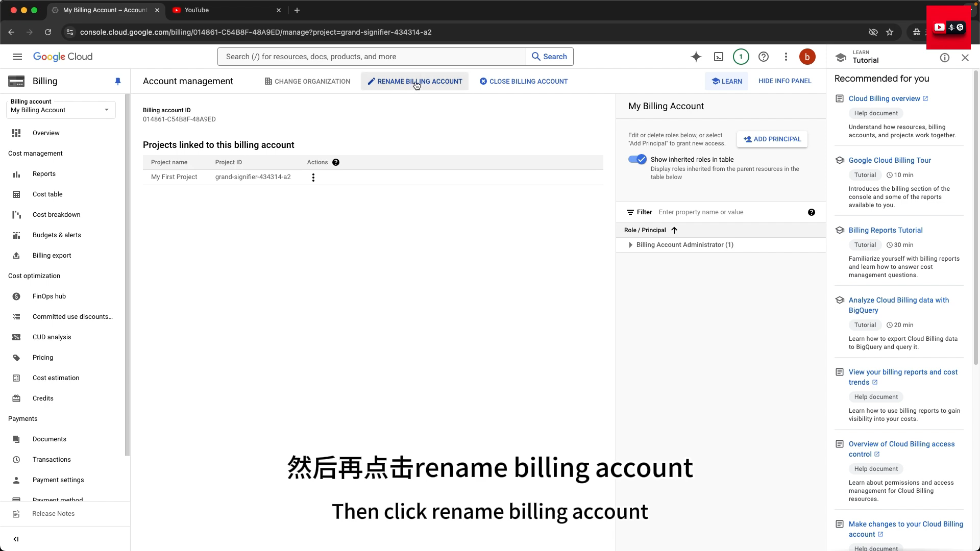Open notifications badge showing 1

click(x=741, y=57)
